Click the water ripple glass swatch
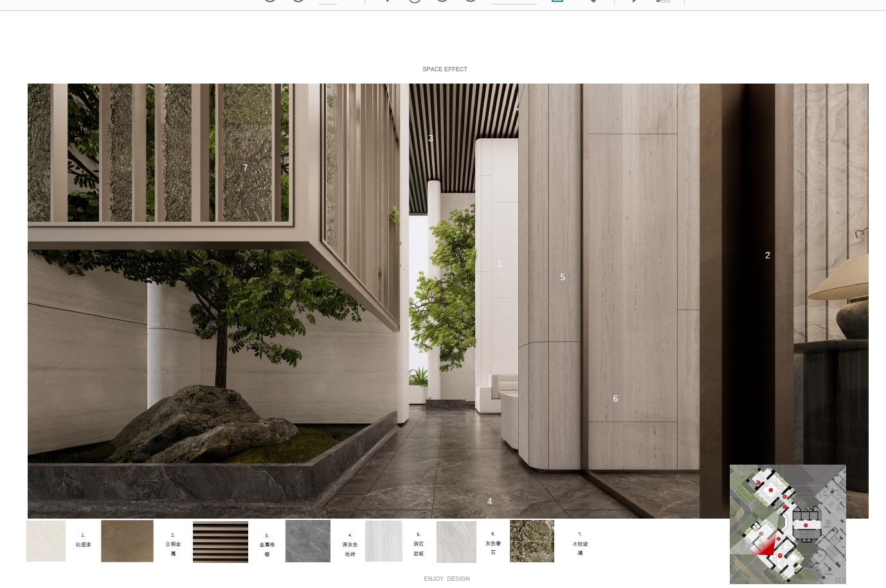The height and width of the screenshot is (588, 886). coord(532,541)
